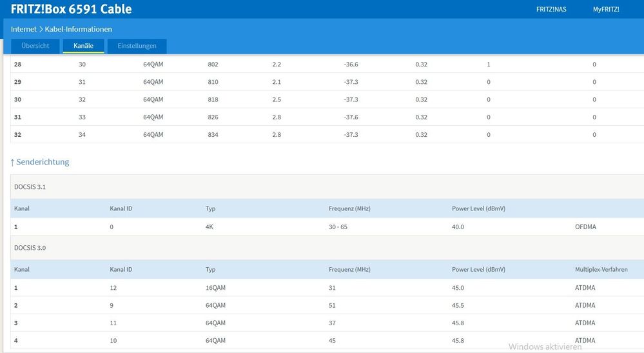
Task: Click the FRITZ!Box 6591 Cable title
Action: [x=71, y=9]
